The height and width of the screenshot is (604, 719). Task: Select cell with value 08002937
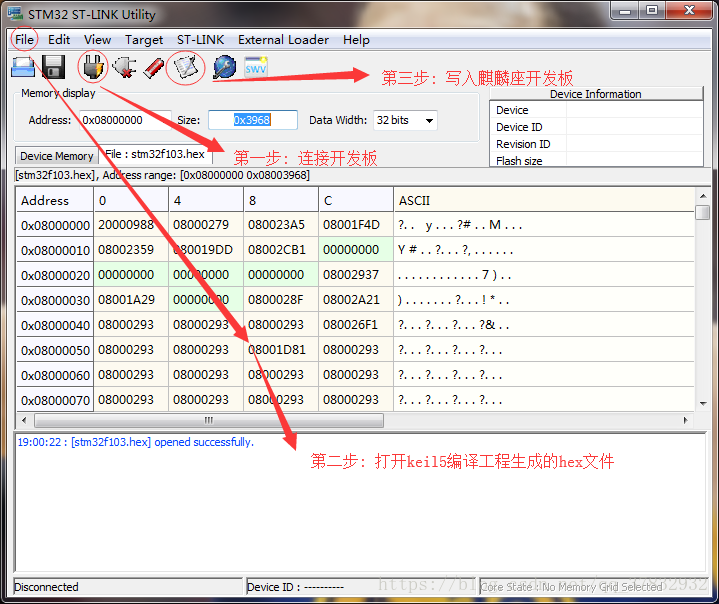[356, 275]
